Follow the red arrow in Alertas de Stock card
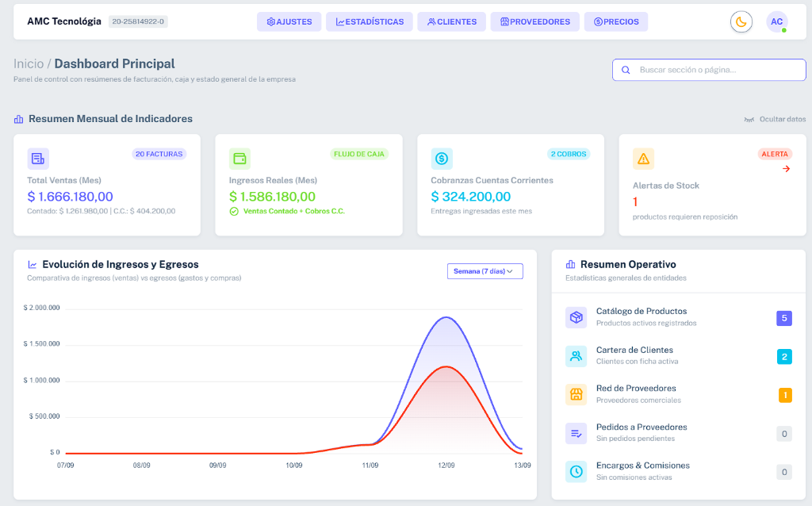The image size is (812, 506). (786, 169)
